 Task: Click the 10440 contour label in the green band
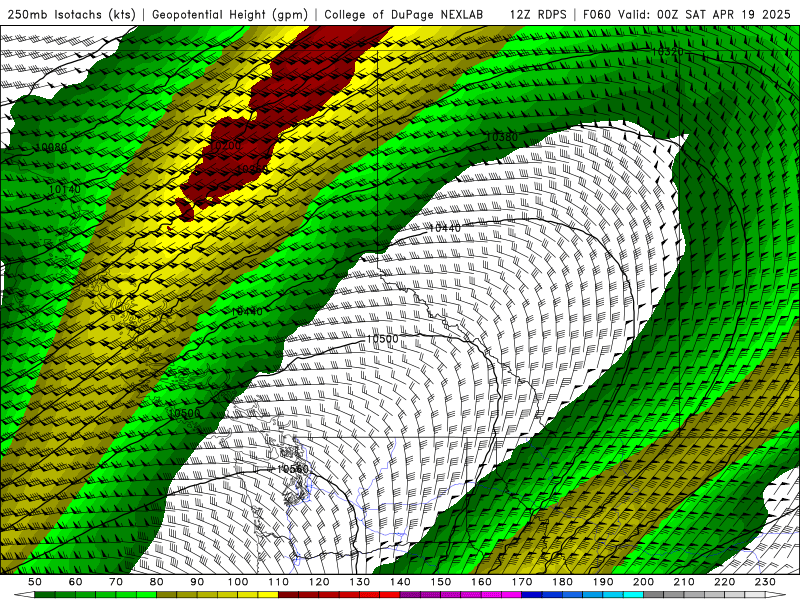[247, 311]
